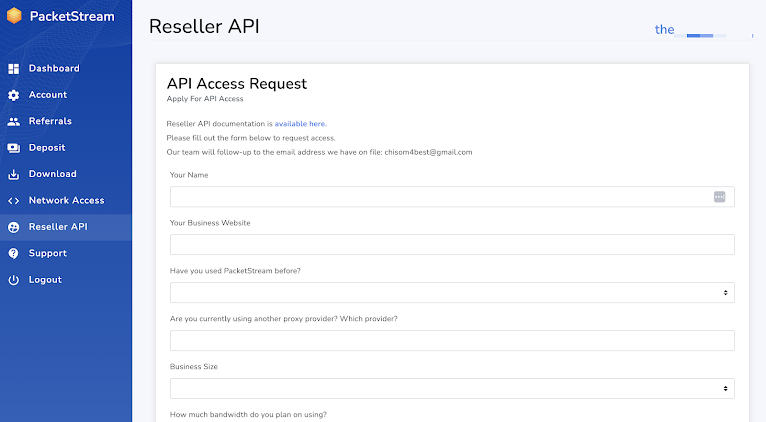Open the Reseller API sidebar menu item
This screenshot has width=766, height=422.
tap(58, 227)
